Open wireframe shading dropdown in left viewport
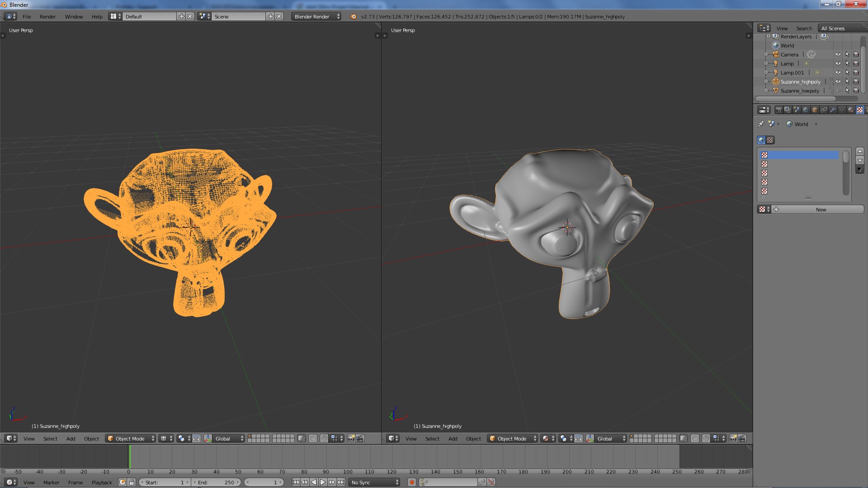This screenshot has width=868, height=488. [x=166, y=438]
